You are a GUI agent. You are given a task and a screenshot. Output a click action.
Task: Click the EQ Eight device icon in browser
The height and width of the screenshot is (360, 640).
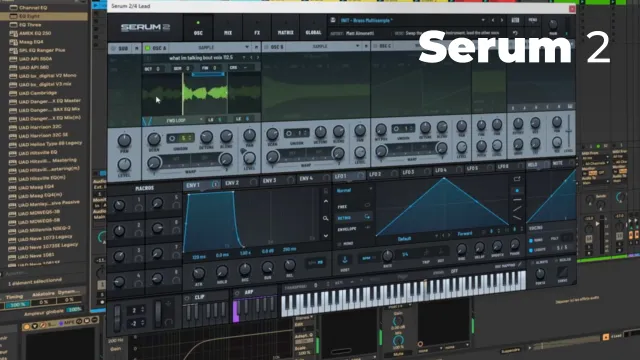13,16
